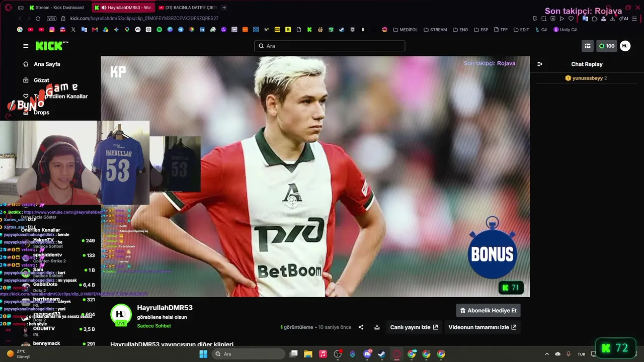
Task: Open Opera GX from the taskbar
Action: pos(397,354)
